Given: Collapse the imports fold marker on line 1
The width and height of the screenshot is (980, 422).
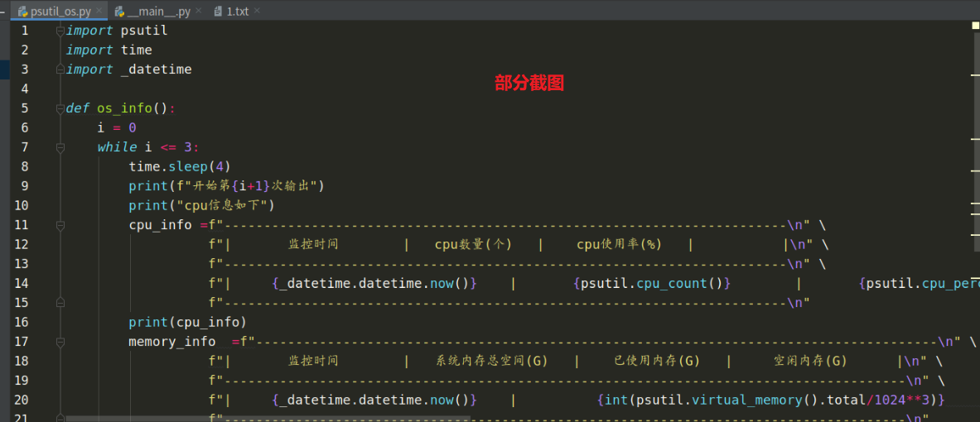Looking at the screenshot, I should [x=60, y=31].
